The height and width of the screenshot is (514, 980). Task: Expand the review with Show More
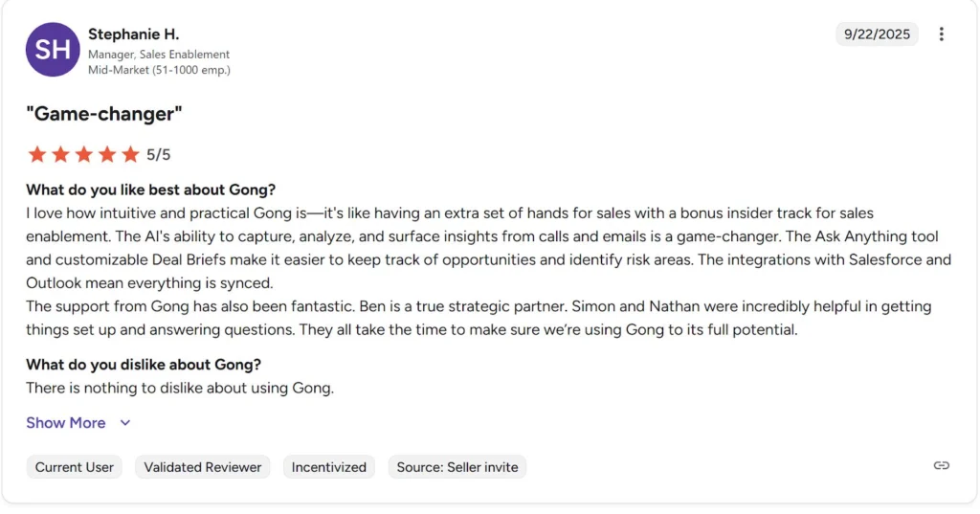coord(66,423)
